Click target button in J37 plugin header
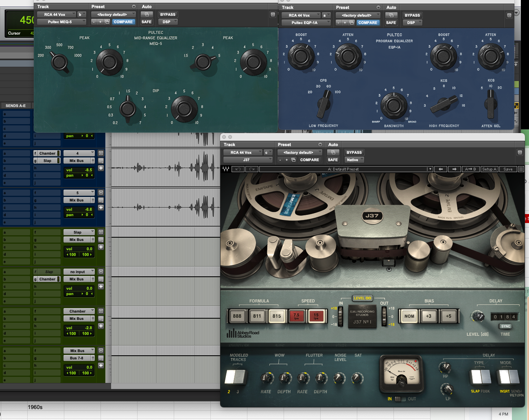The image size is (529, 420). [520, 152]
